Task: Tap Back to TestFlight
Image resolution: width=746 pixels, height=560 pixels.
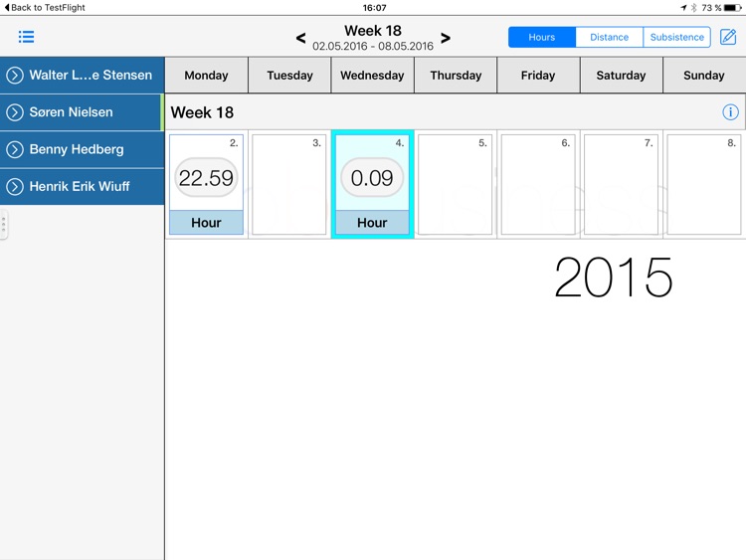Action: point(45,8)
